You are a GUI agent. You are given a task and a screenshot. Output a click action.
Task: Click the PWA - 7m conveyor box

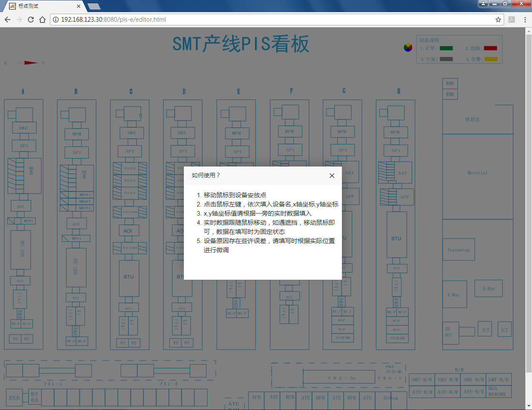(339, 377)
